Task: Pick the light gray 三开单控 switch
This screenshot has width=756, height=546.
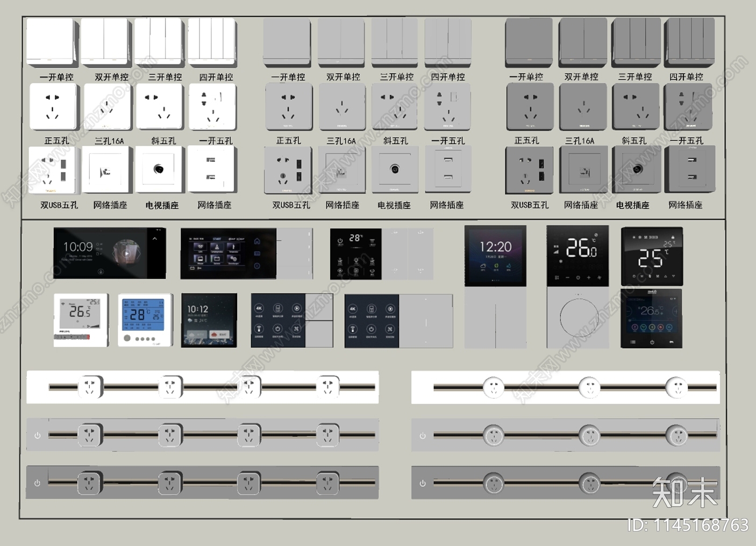Action: [395, 42]
